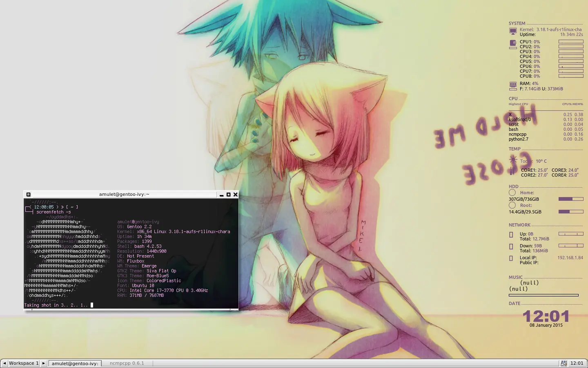Click the large 12:01 conky clock
The height and width of the screenshot is (368, 588).
[546, 316]
